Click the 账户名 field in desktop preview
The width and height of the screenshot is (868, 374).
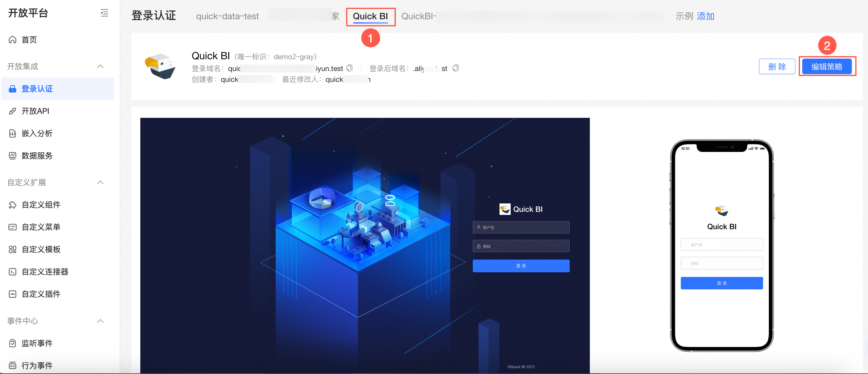(x=521, y=227)
